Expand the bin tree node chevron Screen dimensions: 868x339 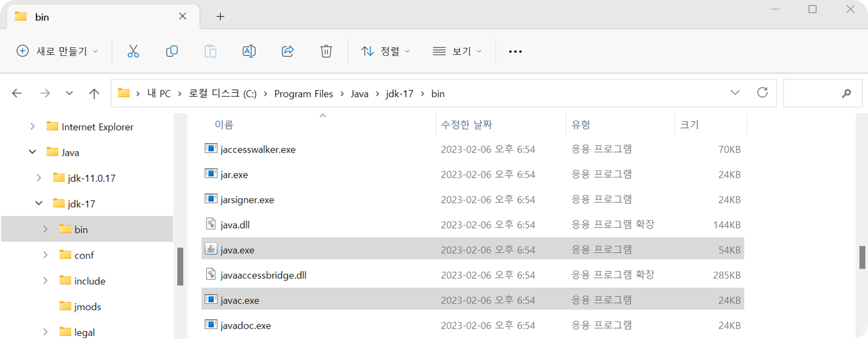pos(45,229)
